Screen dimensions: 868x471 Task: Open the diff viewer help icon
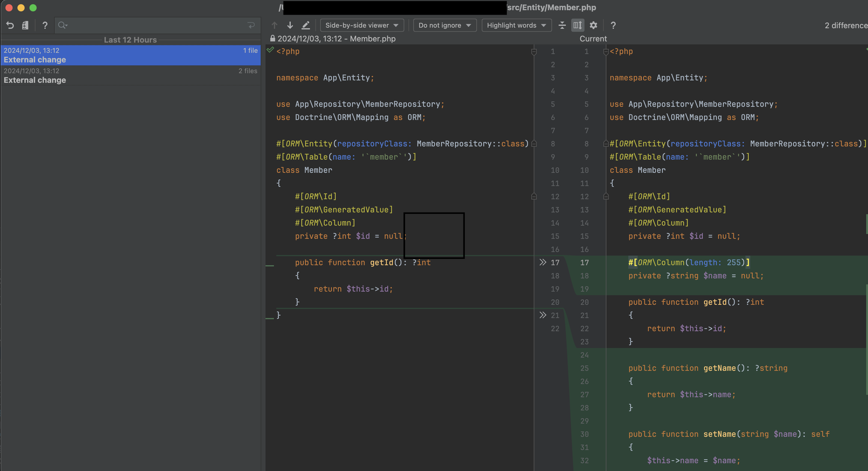613,25
